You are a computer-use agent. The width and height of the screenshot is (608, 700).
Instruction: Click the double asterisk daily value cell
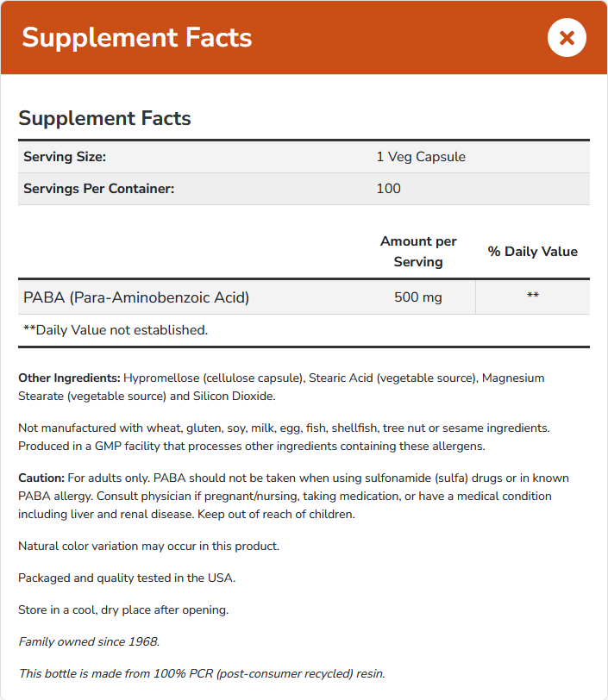[532, 297]
